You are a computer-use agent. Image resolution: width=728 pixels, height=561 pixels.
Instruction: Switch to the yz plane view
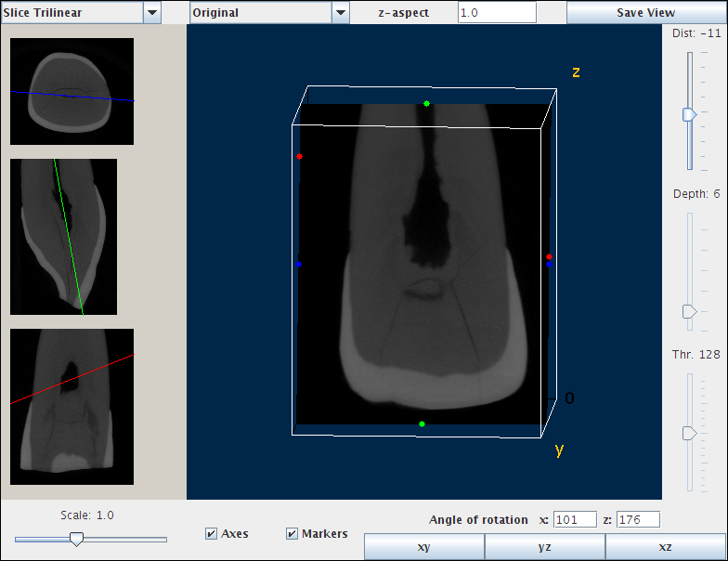[544, 547]
